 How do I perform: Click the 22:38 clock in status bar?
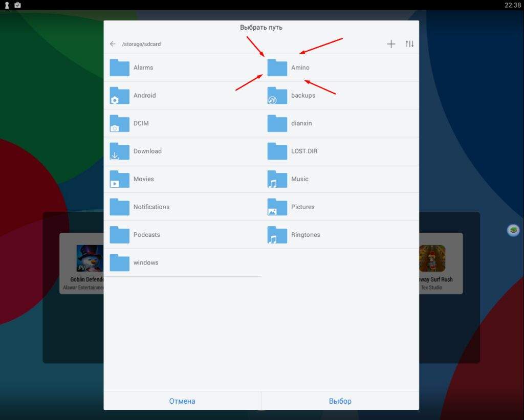[x=513, y=5]
